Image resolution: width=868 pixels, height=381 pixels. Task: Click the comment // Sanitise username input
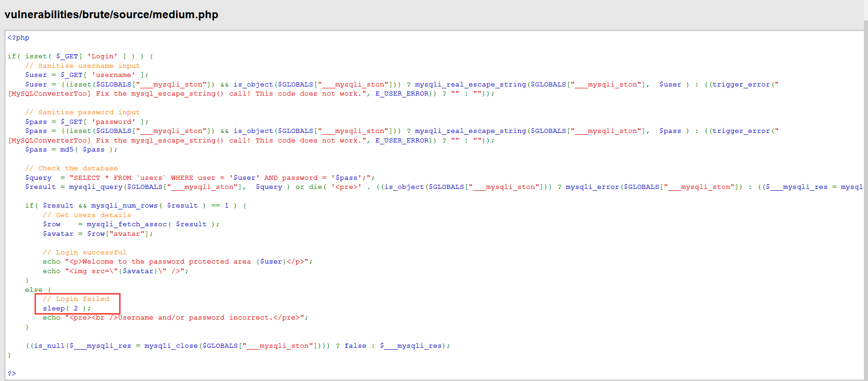(x=82, y=66)
